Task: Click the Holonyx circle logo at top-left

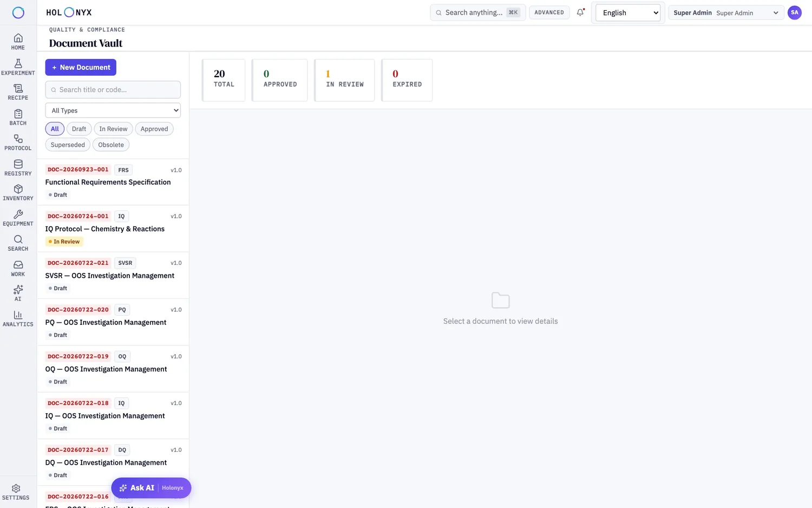Action: click(18, 12)
